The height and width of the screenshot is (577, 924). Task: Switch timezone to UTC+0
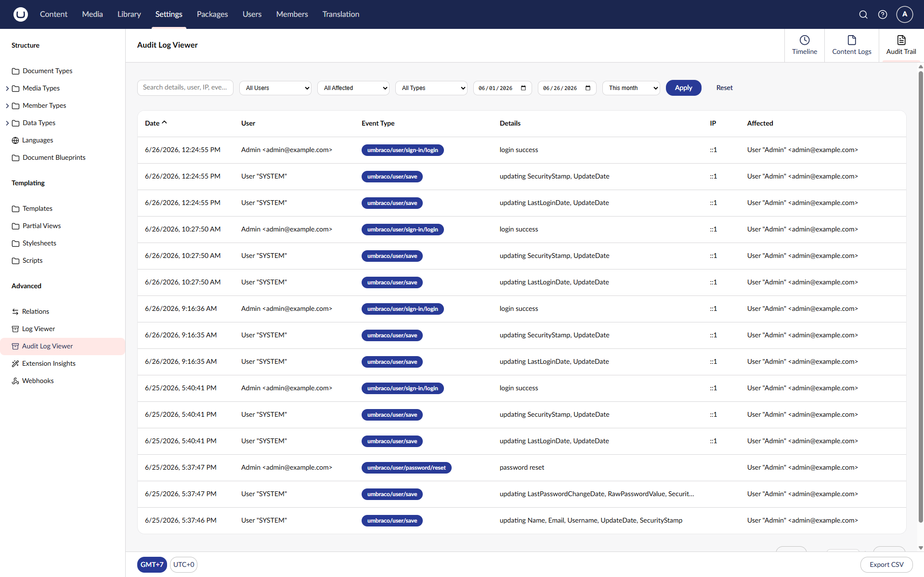point(183,564)
